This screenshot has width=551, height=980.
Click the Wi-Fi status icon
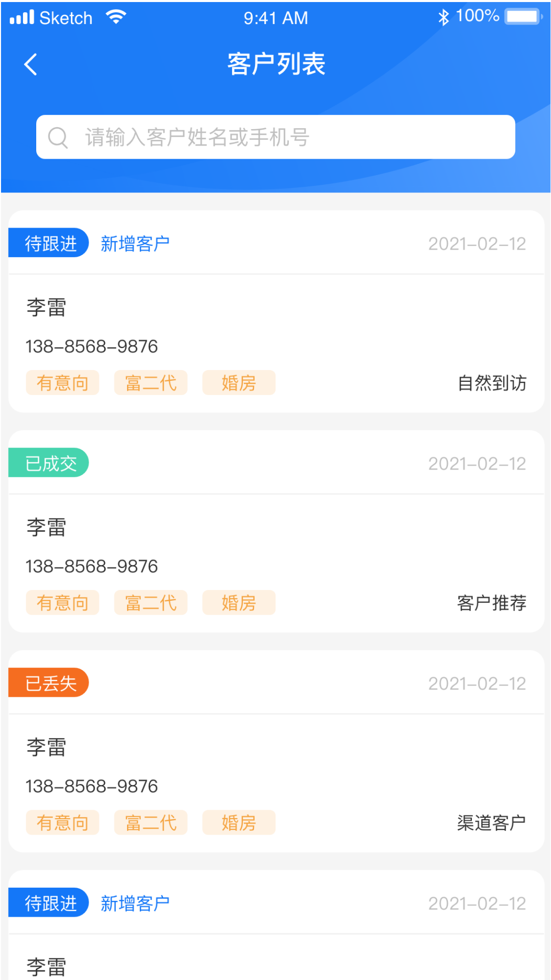[x=116, y=17]
